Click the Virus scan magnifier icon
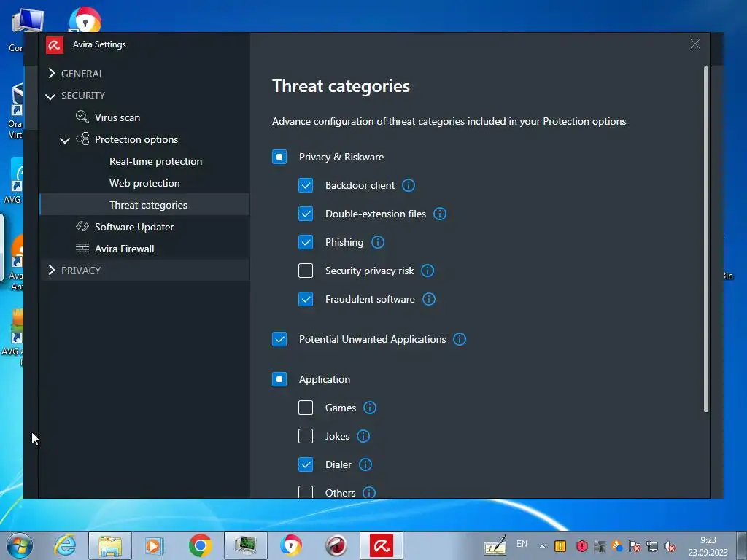 (82, 117)
